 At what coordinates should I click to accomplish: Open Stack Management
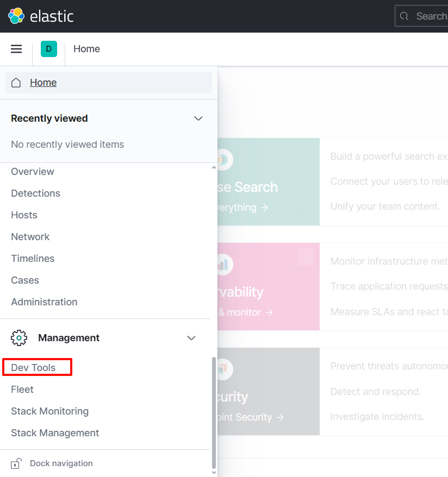(55, 433)
